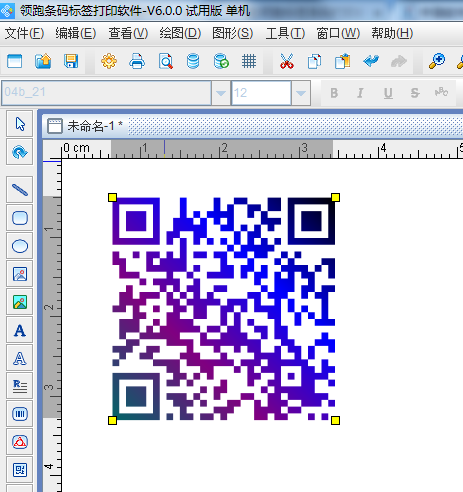Viewport: 463px width, 492px height.
Task: Toggle italic text formatting
Action: [360, 93]
